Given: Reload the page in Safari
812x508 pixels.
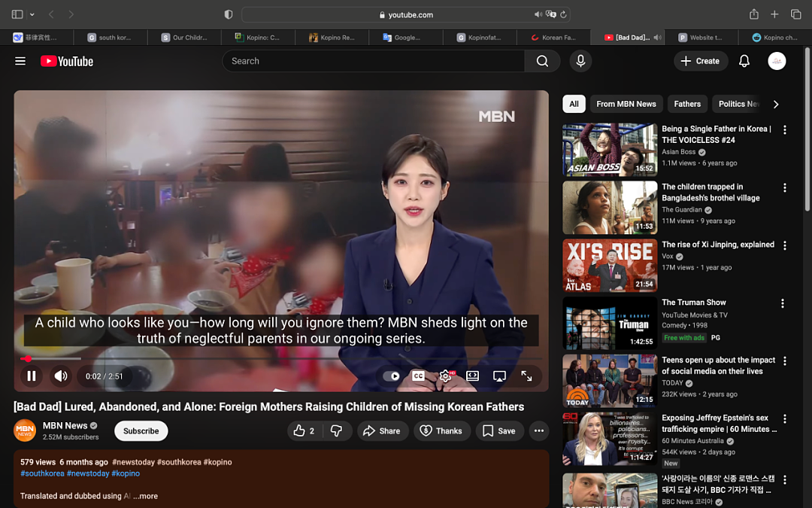Looking at the screenshot, I should pos(563,14).
